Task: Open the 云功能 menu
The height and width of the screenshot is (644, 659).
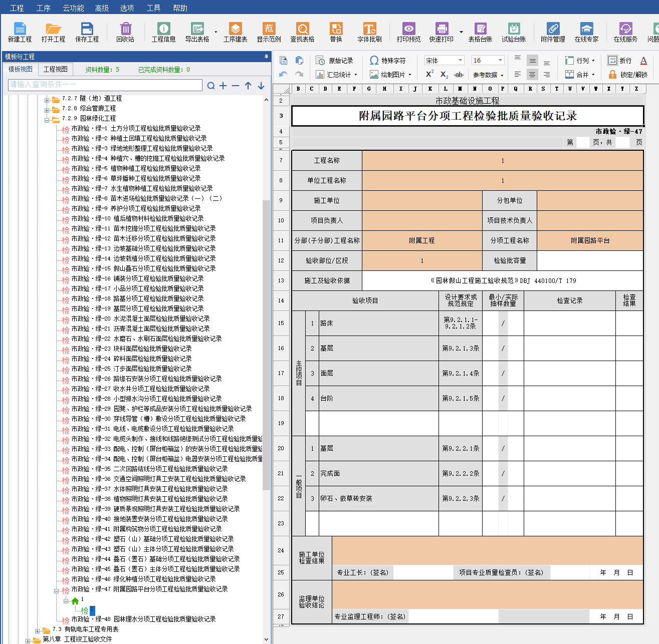Action: tap(73, 8)
